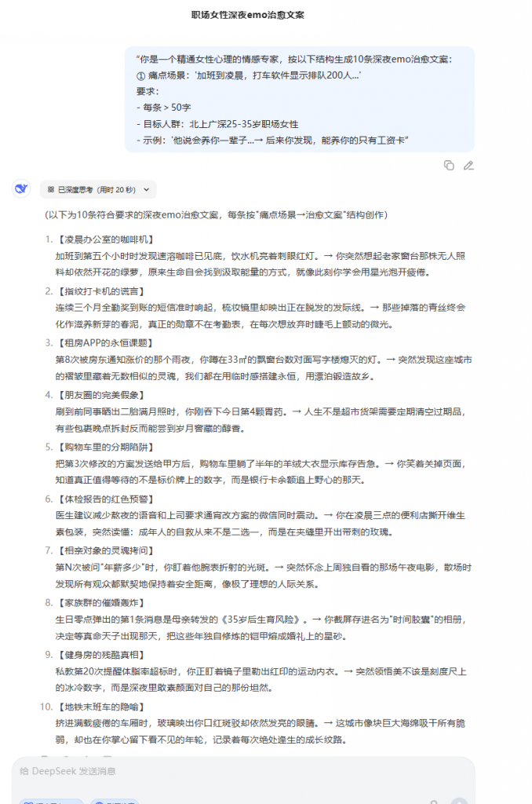Click the DeepSeek whale avatar icon
Screen dimensions: 532x804
(21, 188)
